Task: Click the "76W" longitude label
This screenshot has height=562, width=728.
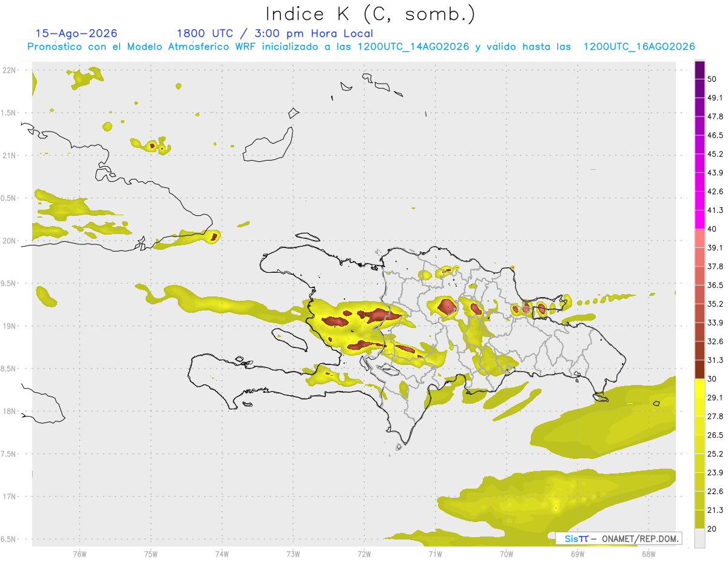Action: pyautogui.click(x=79, y=553)
